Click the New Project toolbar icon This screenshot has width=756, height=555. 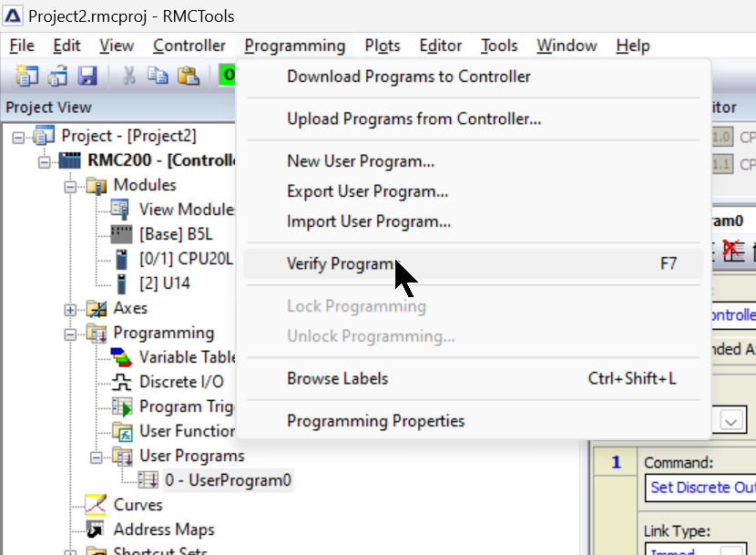click(x=27, y=76)
